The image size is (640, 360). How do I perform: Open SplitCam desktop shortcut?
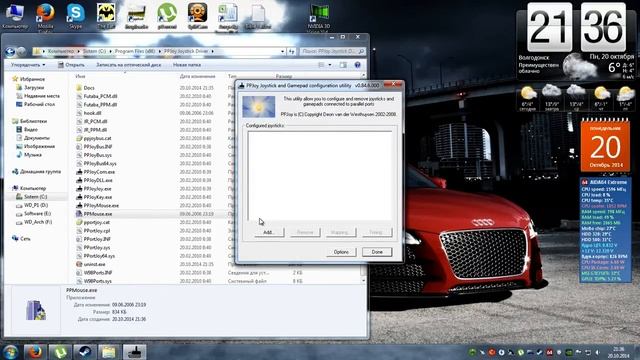coord(198,16)
